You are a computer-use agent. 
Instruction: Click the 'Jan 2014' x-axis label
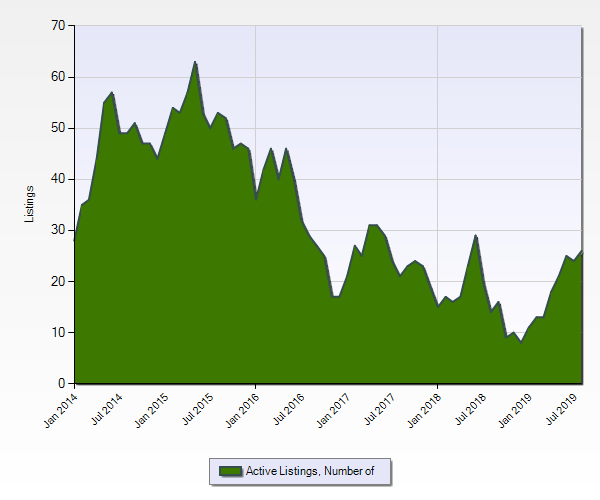60,410
